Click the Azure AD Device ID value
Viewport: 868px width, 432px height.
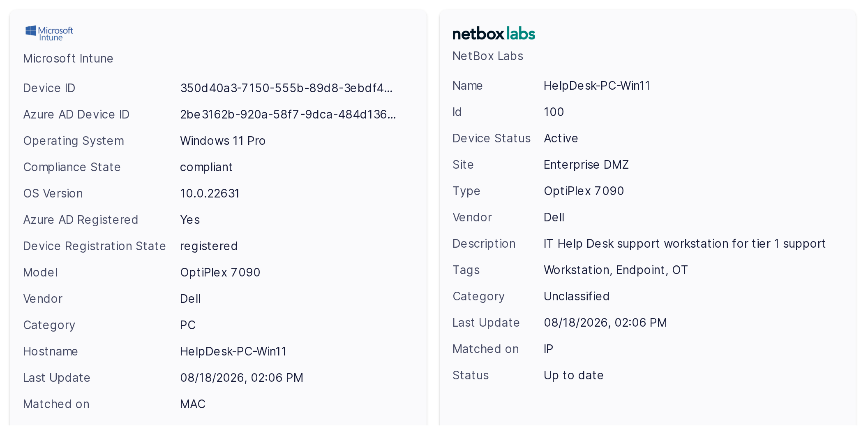[288, 114]
